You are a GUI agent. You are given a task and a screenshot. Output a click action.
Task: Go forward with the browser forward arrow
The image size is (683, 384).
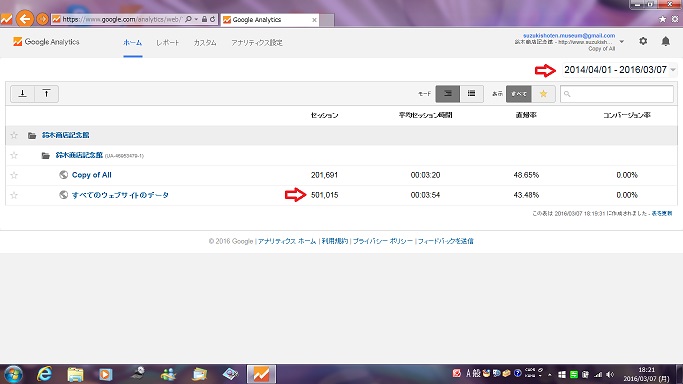pos(42,19)
